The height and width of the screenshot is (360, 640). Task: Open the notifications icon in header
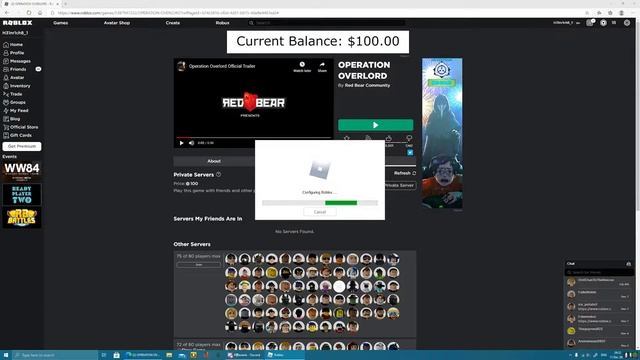coord(590,23)
